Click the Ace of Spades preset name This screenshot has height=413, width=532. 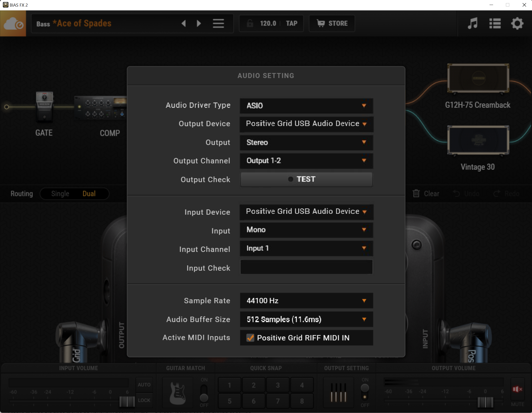[82, 23]
